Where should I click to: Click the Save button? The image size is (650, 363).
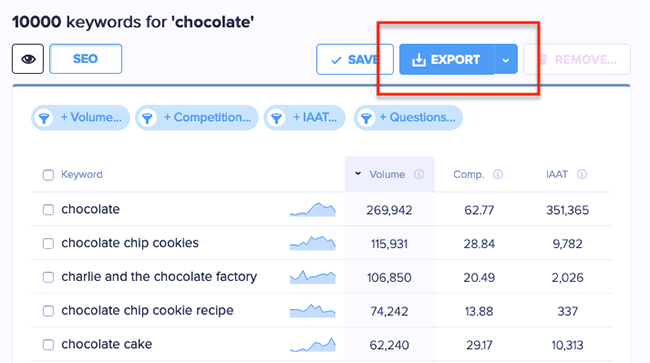tap(355, 60)
